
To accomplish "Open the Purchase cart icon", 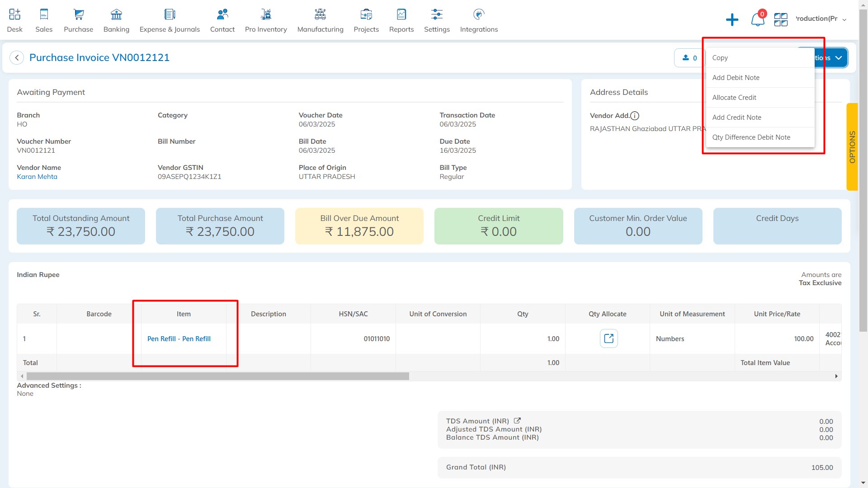I will coord(79,14).
